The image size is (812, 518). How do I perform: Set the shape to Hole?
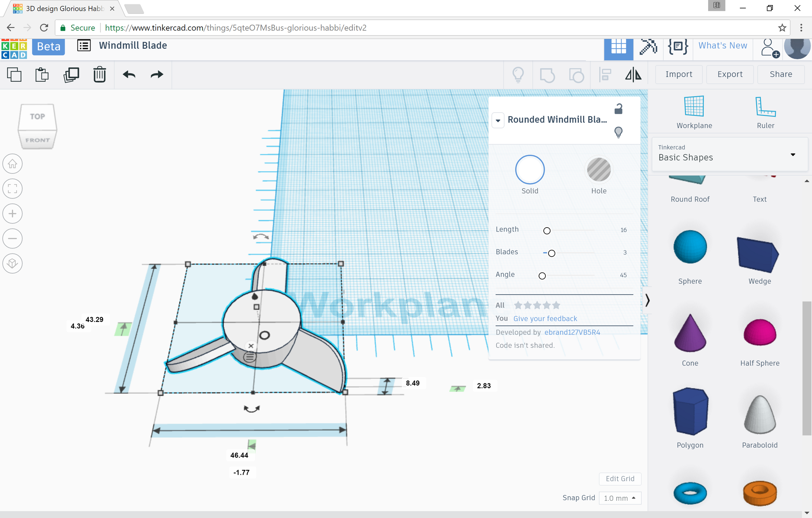tap(599, 170)
